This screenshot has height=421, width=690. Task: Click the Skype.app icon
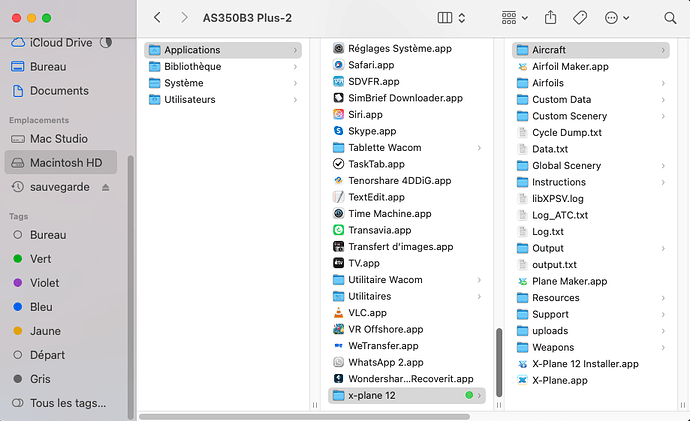pyautogui.click(x=339, y=131)
